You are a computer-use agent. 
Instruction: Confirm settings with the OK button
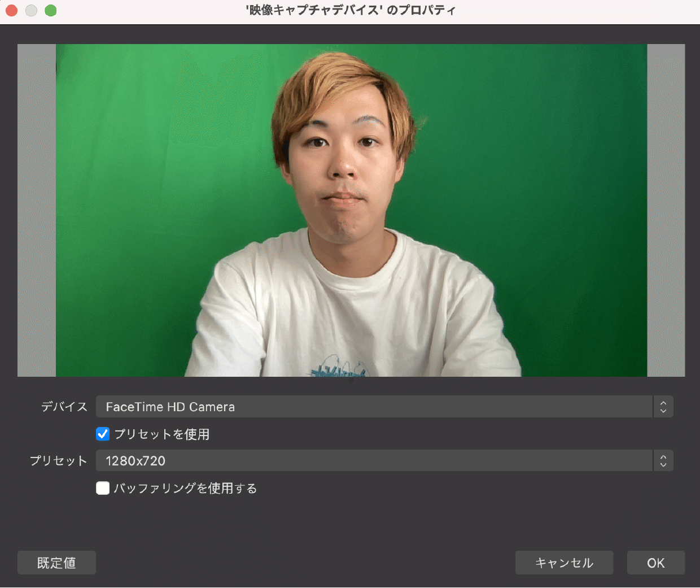click(x=656, y=563)
